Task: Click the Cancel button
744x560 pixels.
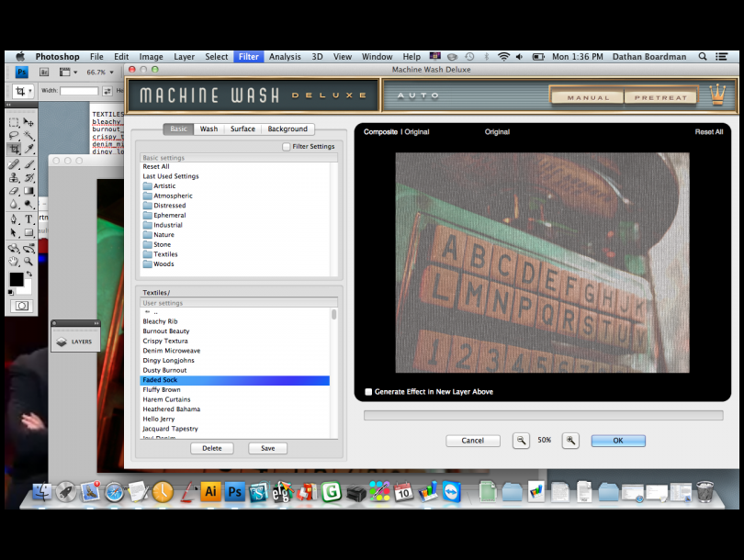Action: pos(473,441)
